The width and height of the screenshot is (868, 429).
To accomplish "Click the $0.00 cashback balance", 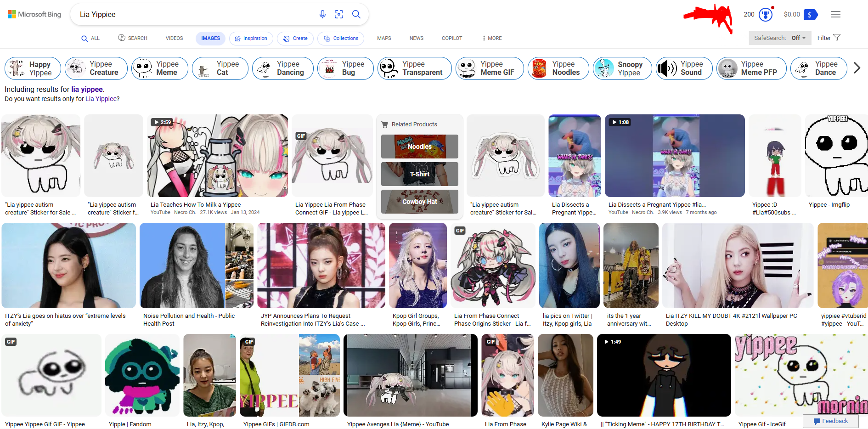I will tap(792, 14).
